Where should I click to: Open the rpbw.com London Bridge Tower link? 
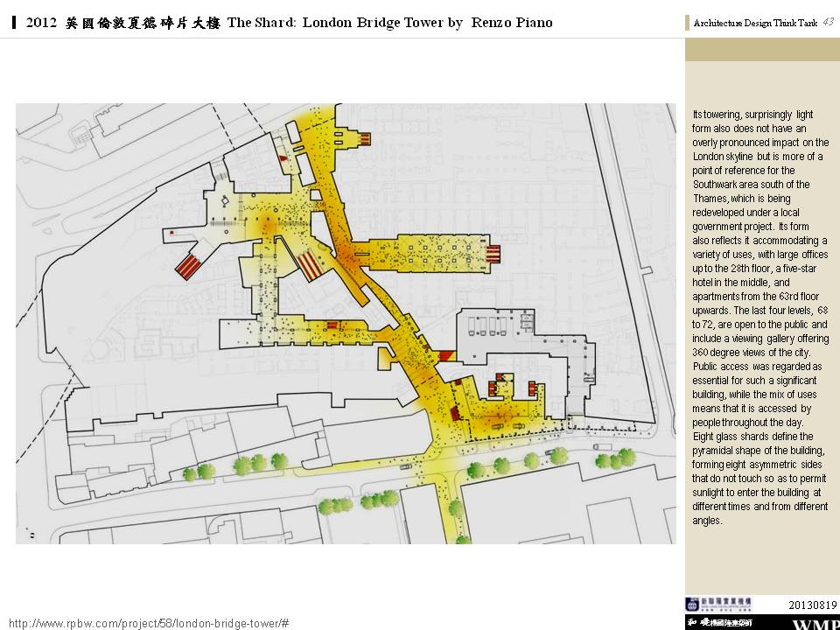(149, 623)
